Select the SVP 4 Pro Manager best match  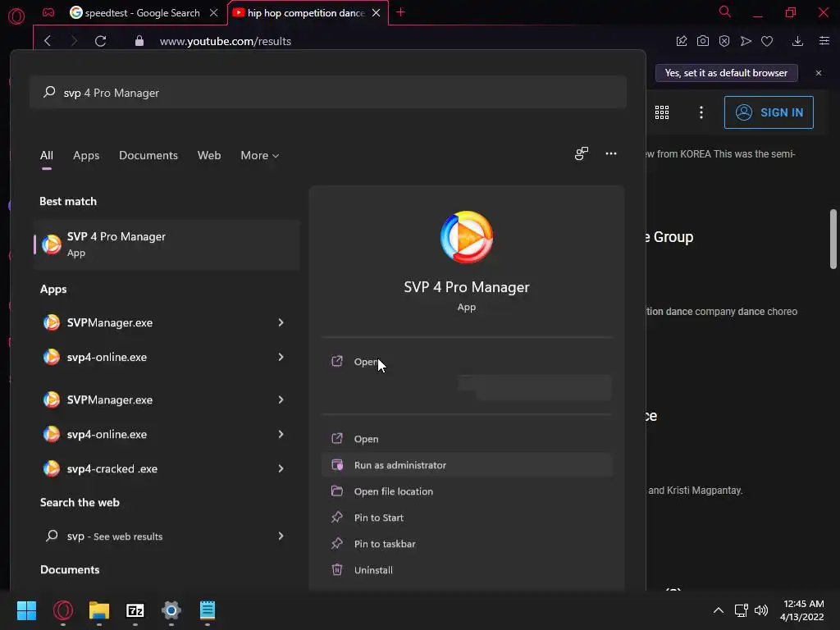(x=167, y=244)
